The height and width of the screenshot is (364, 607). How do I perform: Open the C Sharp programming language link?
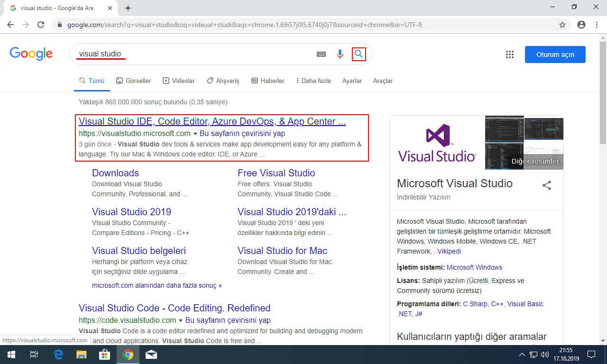475,304
